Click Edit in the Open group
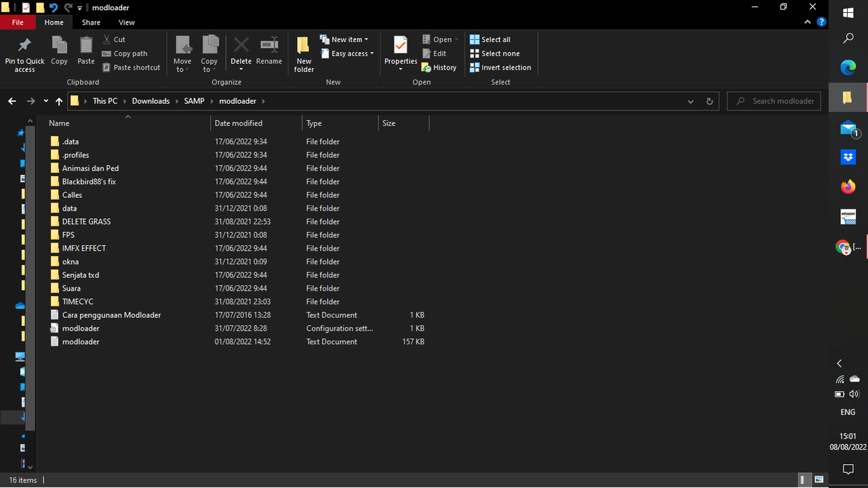868x488 pixels. [x=434, y=54]
